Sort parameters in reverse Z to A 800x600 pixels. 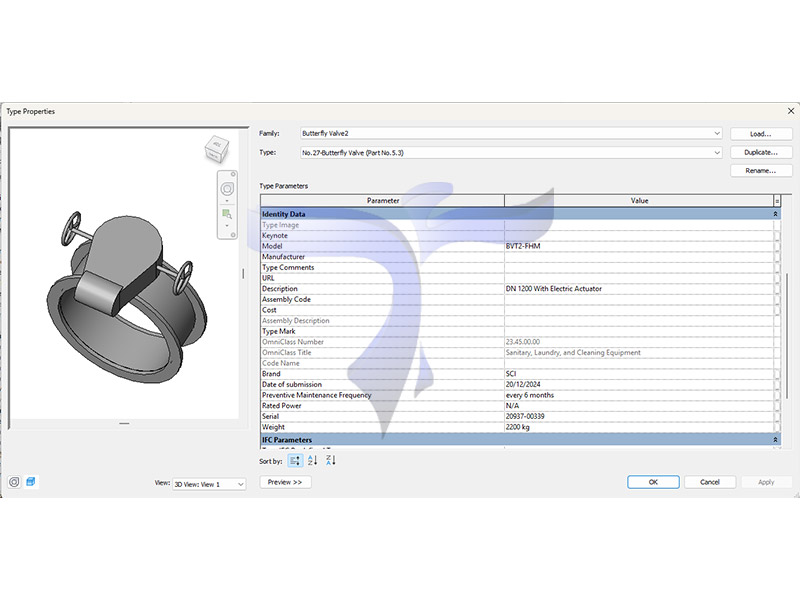pyautogui.click(x=331, y=460)
